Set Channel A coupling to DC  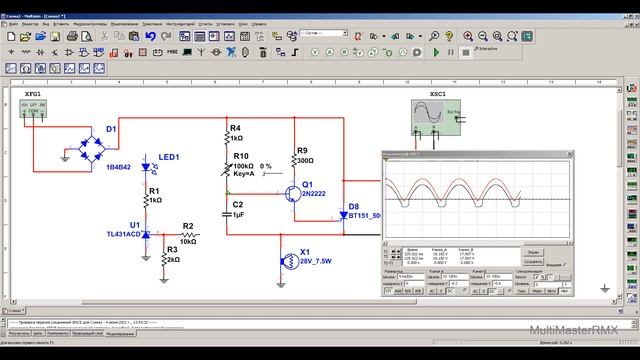450,291
